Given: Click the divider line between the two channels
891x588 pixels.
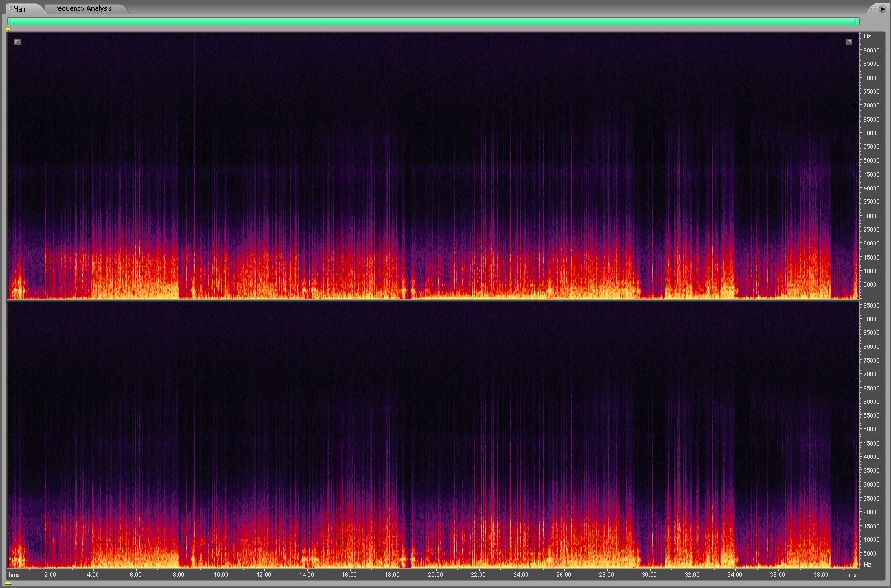Looking at the screenshot, I should [x=433, y=300].
